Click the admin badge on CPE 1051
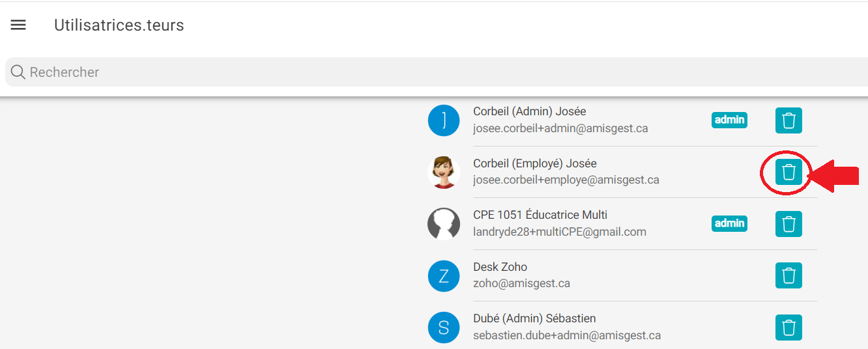Viewport: 868px width, 349px height. pos(729,223)
